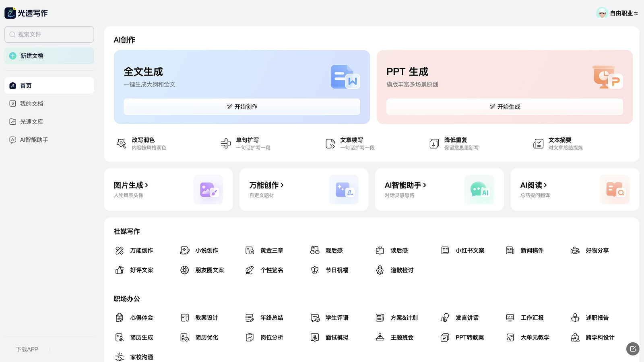Image resolution: width=644 pixels, height=362 pixels.
Task: Switch to 我的文档 in the sidebar
Action: point(32,103)
